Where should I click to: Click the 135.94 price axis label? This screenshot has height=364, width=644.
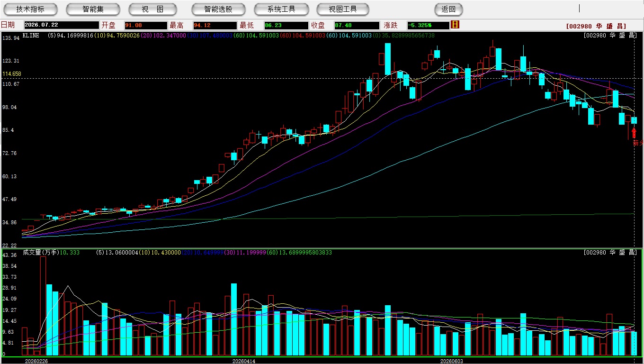pos(11,38)
